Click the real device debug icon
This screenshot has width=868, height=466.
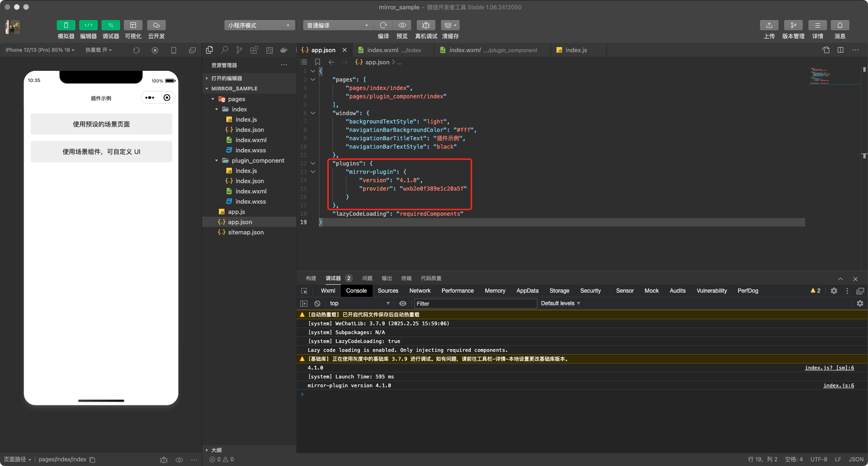[426, 25]
